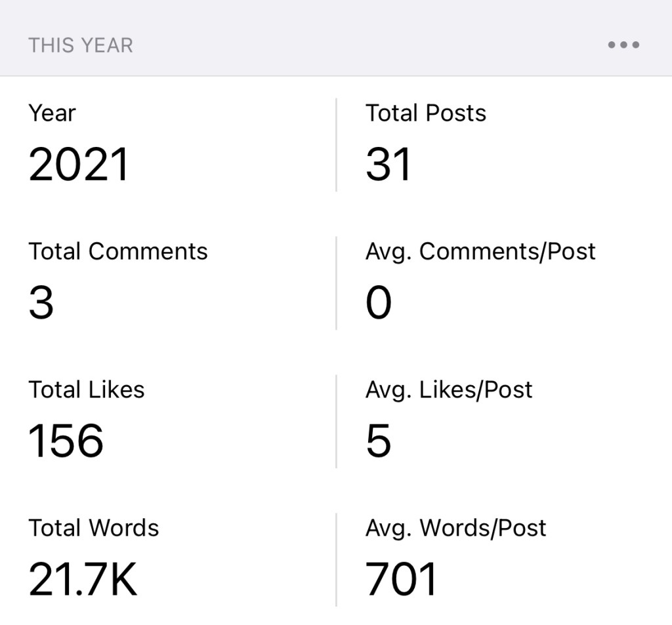
Task: Select the Total Words label
Action: 94,528
